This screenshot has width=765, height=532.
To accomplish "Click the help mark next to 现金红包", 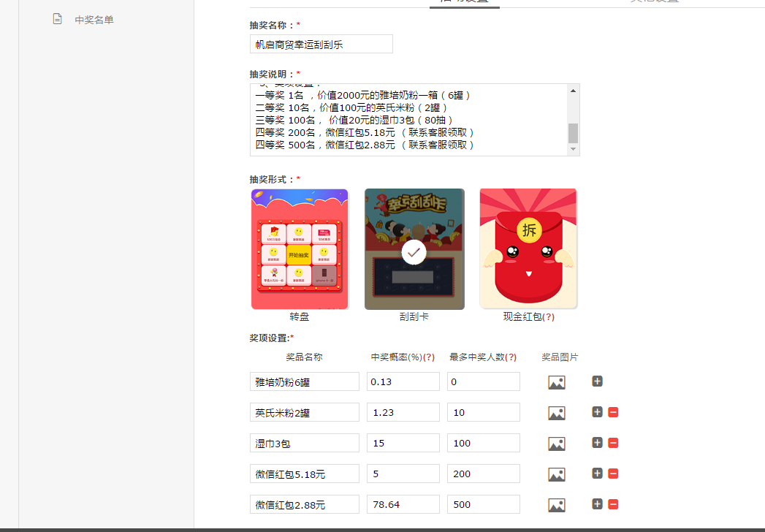I will tap(549, 316).
